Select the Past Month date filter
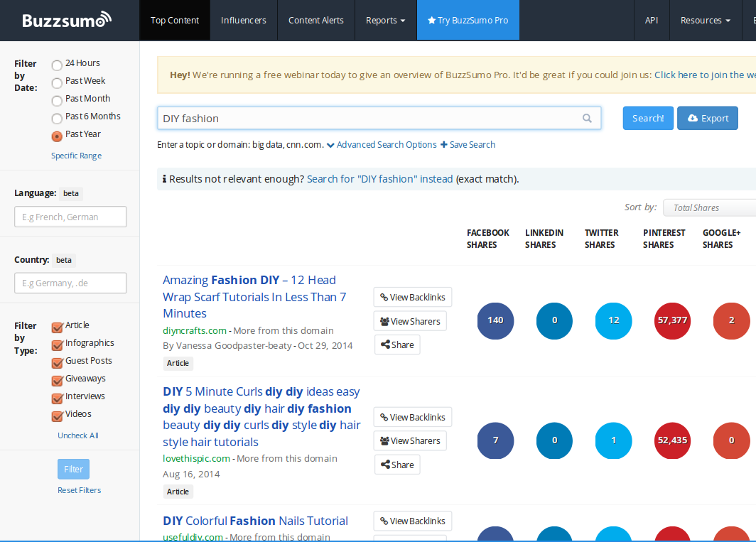 pos(57,100)
